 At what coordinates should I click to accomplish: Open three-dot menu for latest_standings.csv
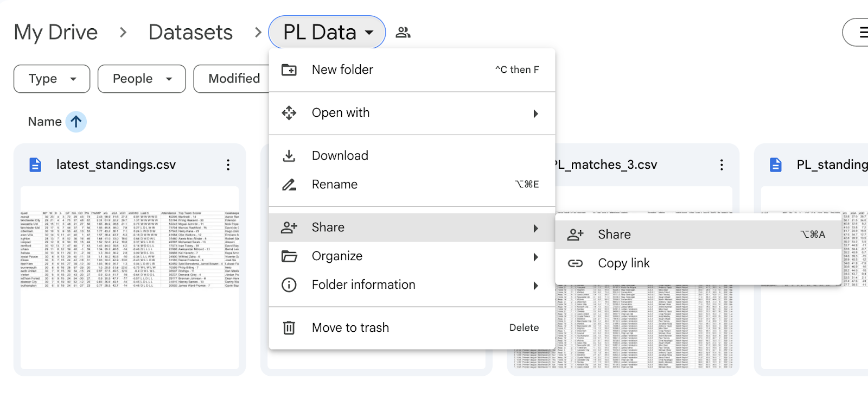tap(228, 165)
